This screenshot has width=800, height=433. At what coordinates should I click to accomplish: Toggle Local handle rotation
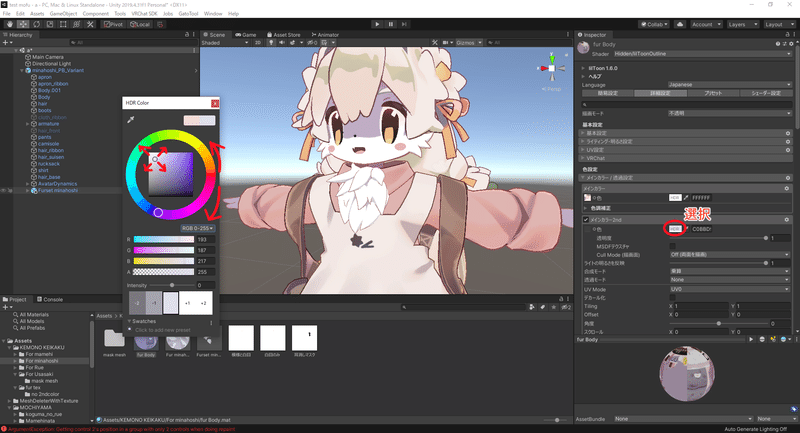(x=139, y=24)
